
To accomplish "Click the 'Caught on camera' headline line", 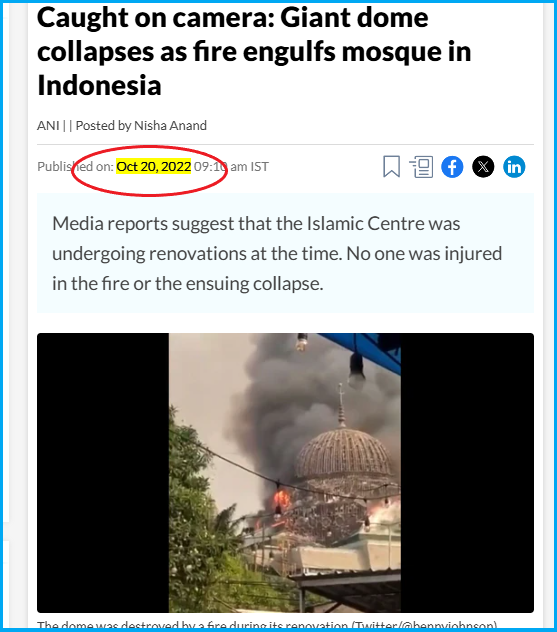I will point(233,18).
